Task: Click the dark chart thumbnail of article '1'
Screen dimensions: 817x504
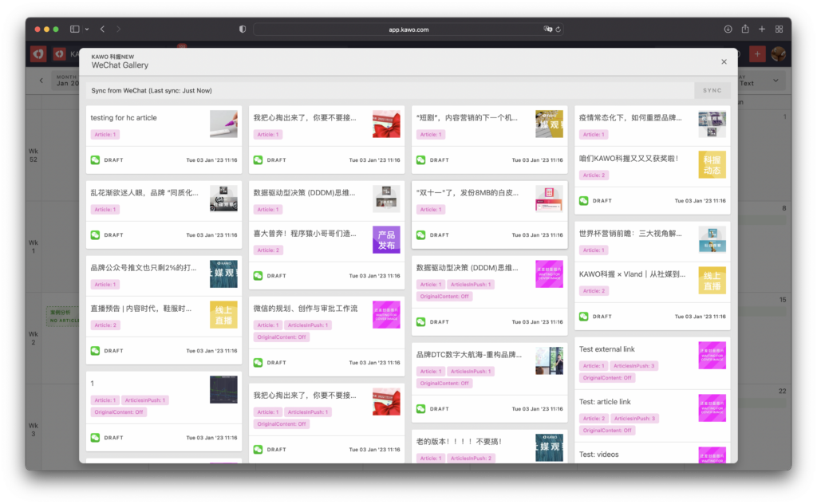Action: [x=223, y=389]
